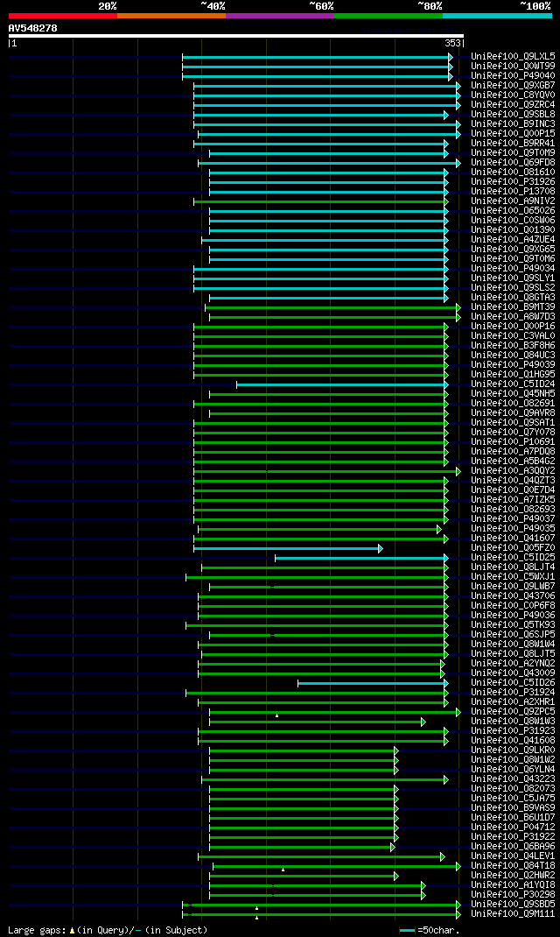Click the AV548278 query name label
The width and height of the screenshot is (560, 937).
(33, 28)
